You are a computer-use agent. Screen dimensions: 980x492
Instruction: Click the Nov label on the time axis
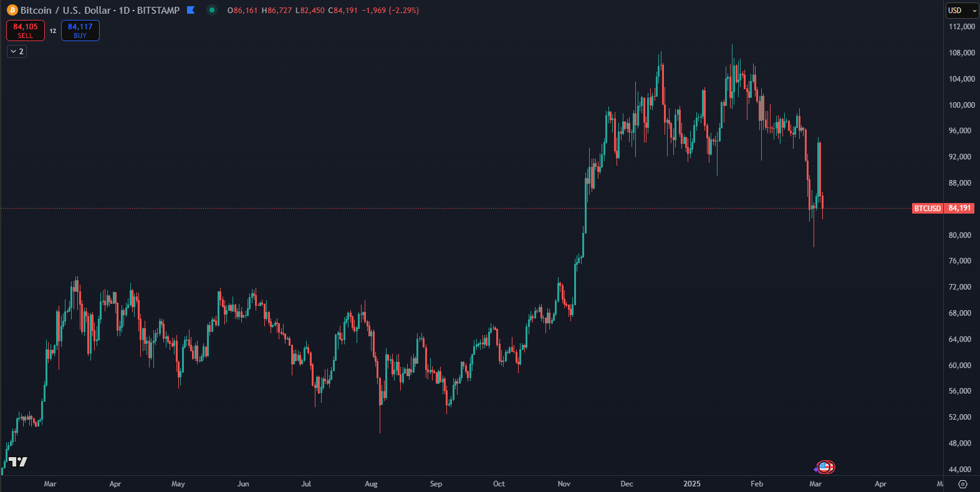pyautogui.click(x=564, y=484)
